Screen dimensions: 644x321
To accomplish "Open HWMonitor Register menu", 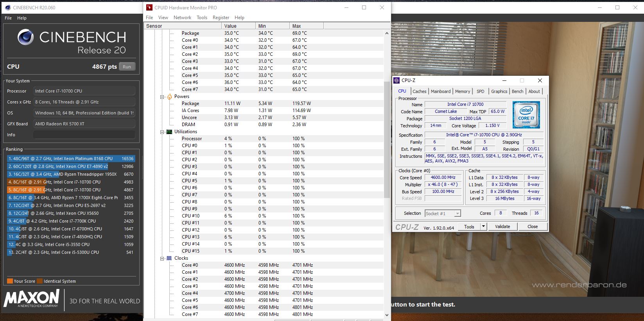I will (221, 18).
